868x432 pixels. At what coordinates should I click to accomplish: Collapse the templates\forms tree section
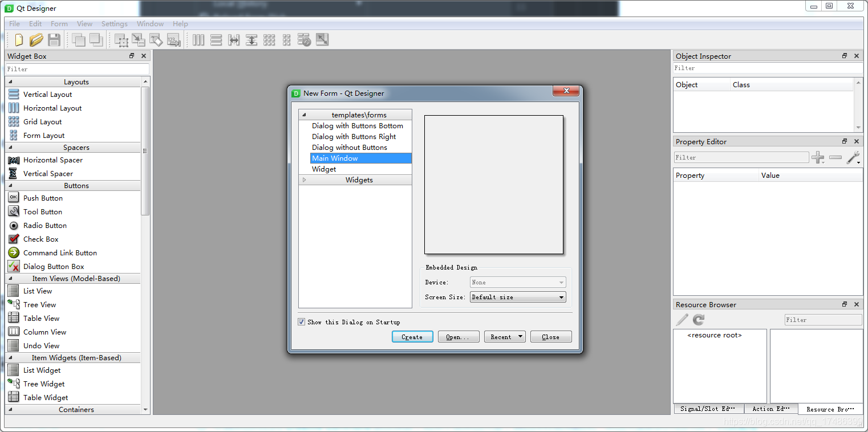tap(304, 115)
